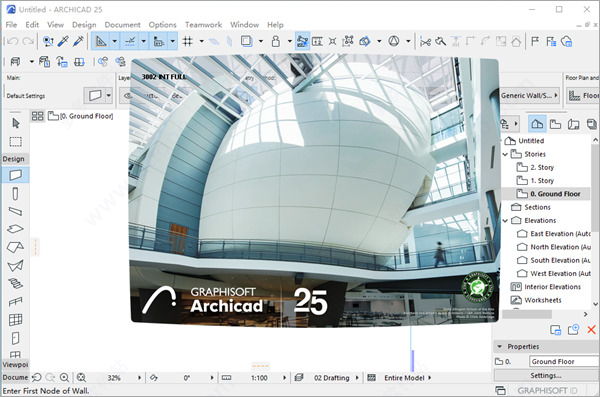Select the Stair tool

[x=15, y=283]
